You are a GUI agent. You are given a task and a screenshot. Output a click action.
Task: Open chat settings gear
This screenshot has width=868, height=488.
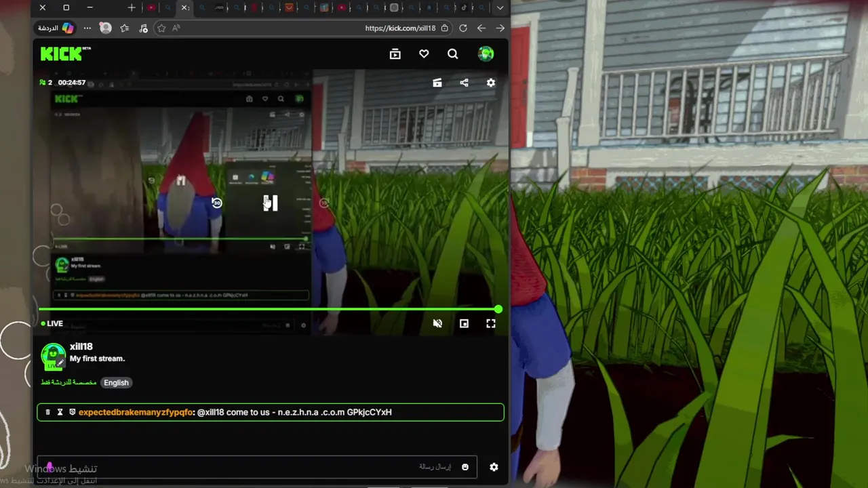[x=494, y=467]
